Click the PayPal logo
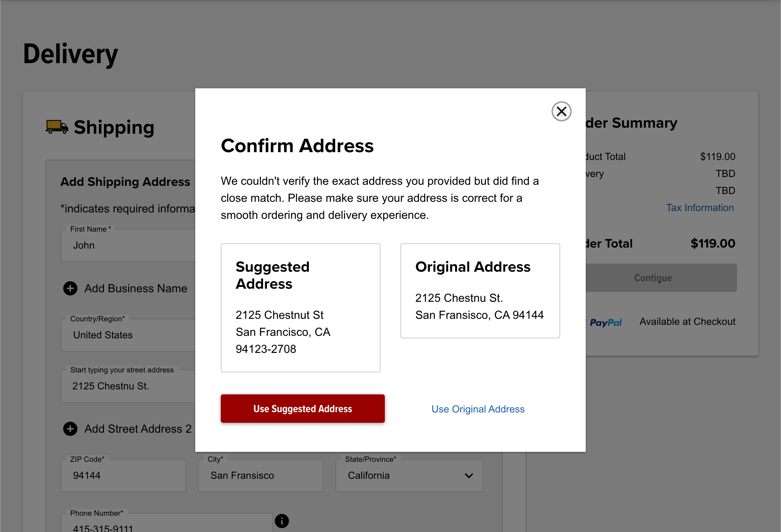The width and height of the screenshot is (781, 532). pos(606,322)
